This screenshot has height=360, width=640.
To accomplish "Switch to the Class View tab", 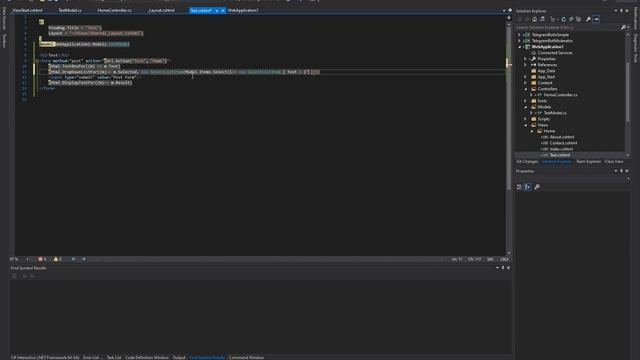I will click(x=614, y=162).
